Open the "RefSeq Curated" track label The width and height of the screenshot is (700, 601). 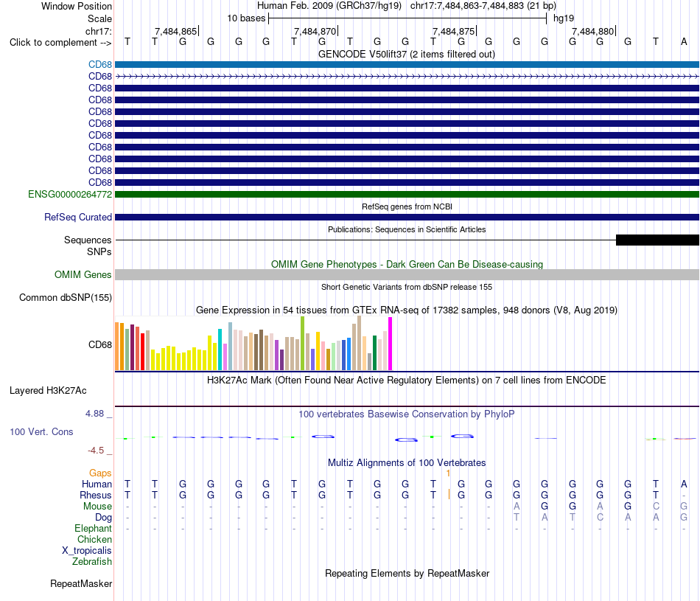coord(78,217)
